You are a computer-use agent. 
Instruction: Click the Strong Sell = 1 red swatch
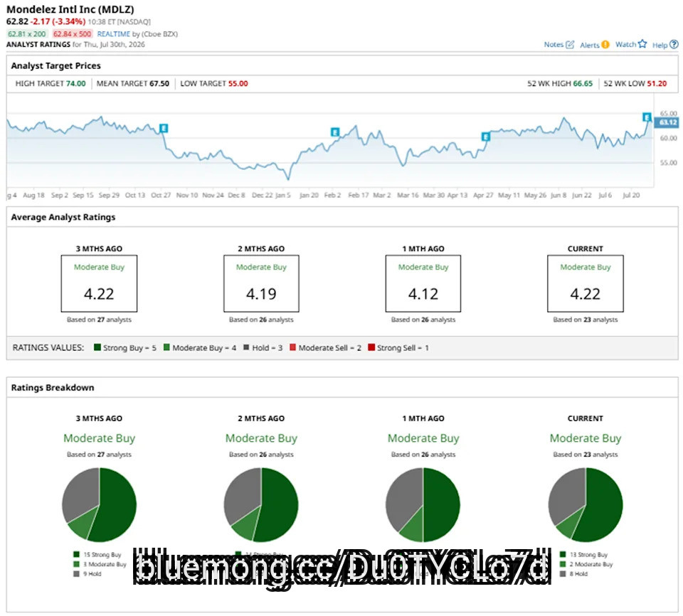pos(371,347)
